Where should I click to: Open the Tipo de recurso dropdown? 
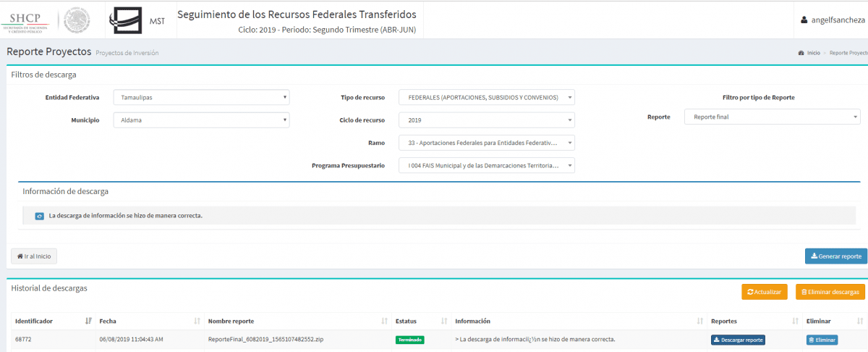click(x=486, y=97)
